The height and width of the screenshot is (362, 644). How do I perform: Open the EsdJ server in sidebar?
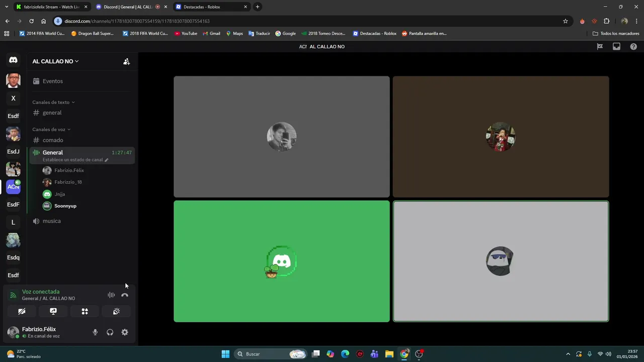[13, 151]
